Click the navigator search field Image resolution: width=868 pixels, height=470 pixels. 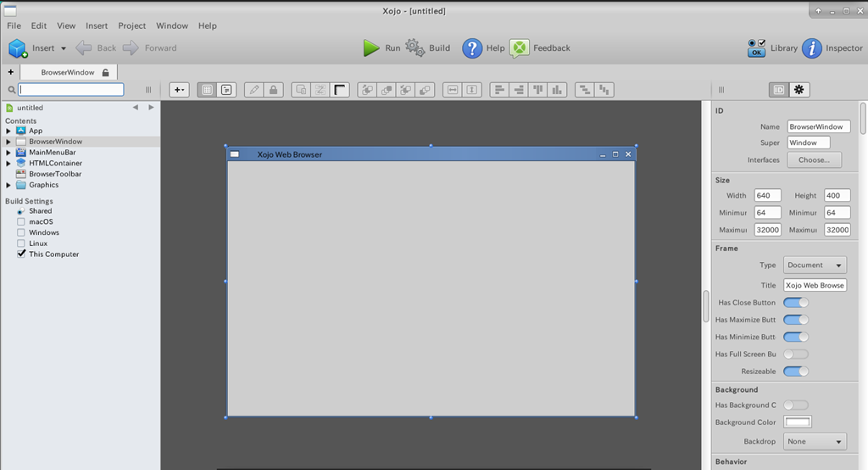[x=71, y=89]
